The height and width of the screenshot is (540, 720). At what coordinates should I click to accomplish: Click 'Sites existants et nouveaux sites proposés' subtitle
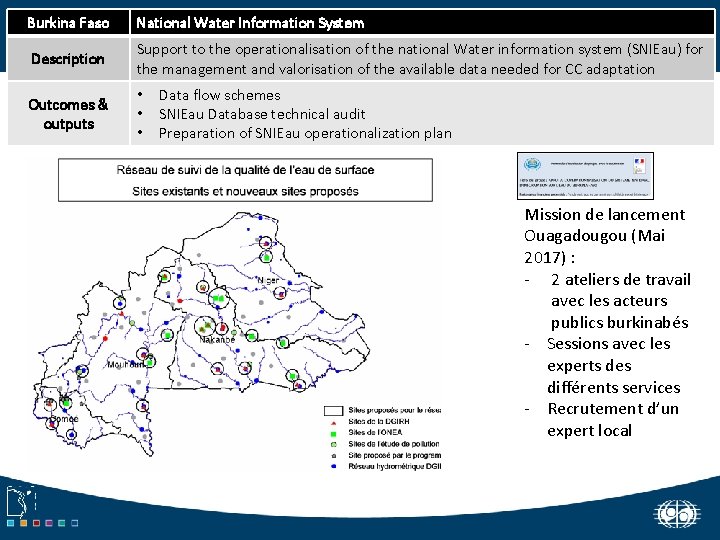click(245, 191)
